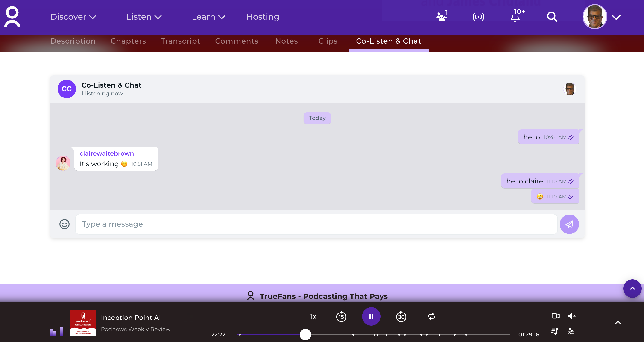This screenshot has width=644, height=342.
Task: Toggle the muted speaker icon
Action: tap(571, 316)
